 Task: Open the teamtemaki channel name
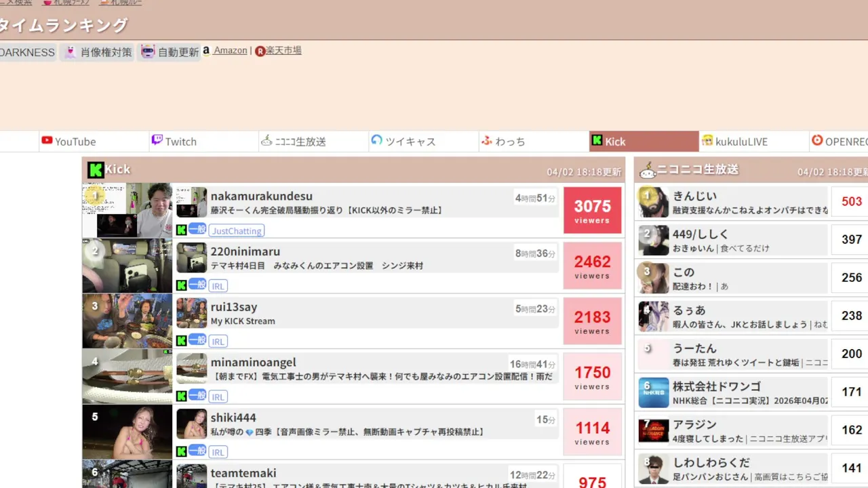pyautogui.click(x=243, y=473)
